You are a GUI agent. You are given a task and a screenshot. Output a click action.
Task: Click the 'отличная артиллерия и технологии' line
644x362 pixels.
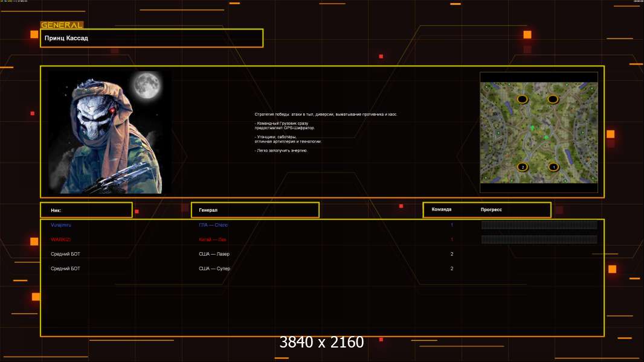(288, 141)
